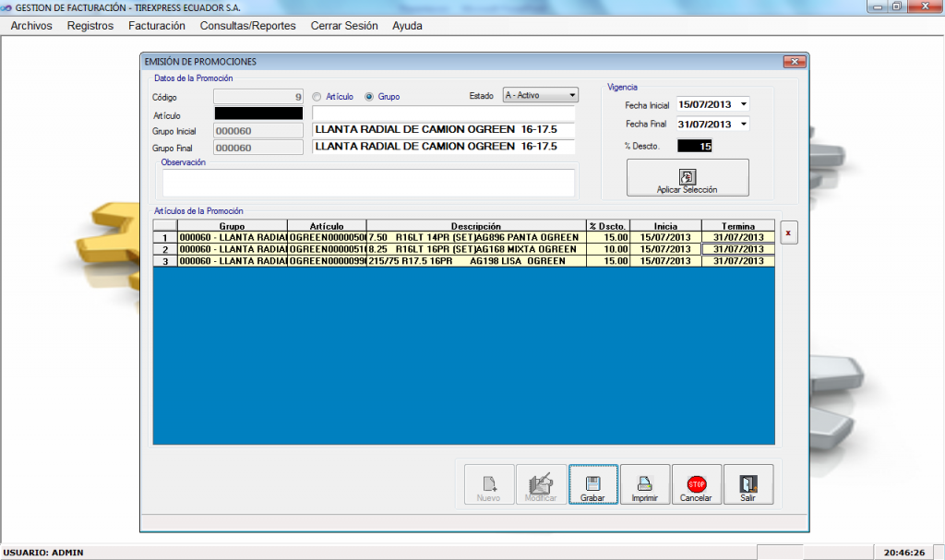Click the % Descto. black input field
This screenshot has height=560, width=945.
(695, 146)
